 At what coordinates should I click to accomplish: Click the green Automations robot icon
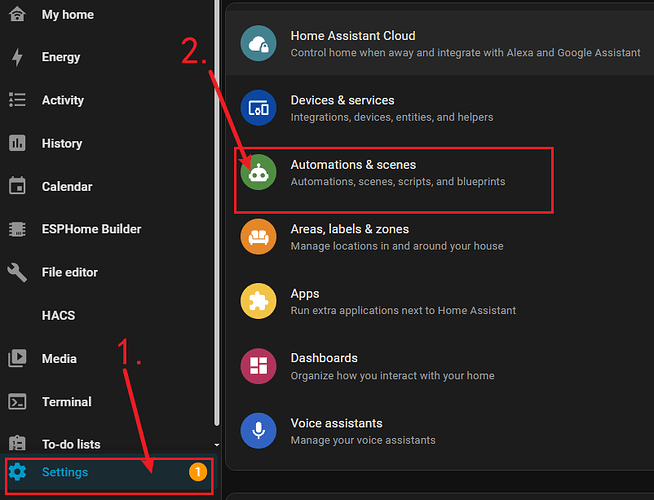tap(258, 172)
